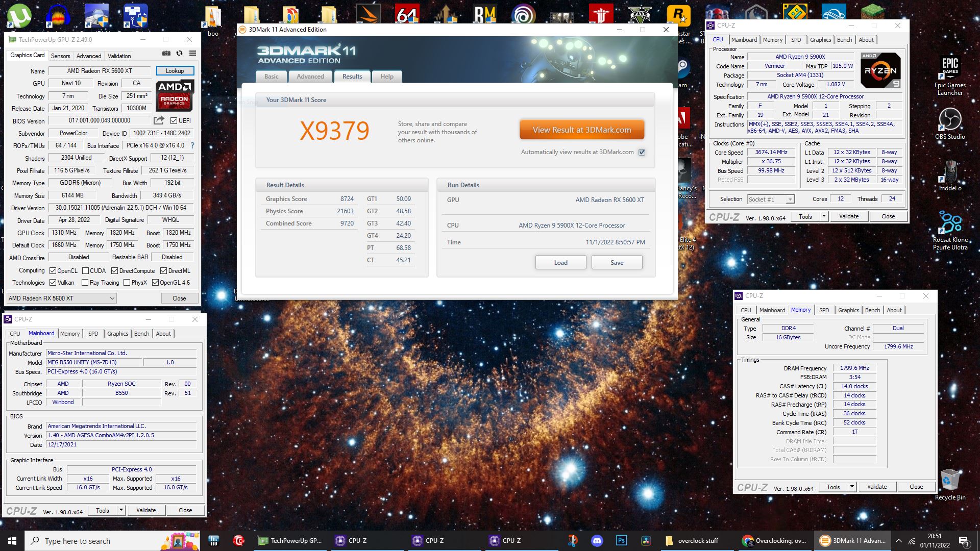Click the Graphics Score value 8724

tap(347, 199)
